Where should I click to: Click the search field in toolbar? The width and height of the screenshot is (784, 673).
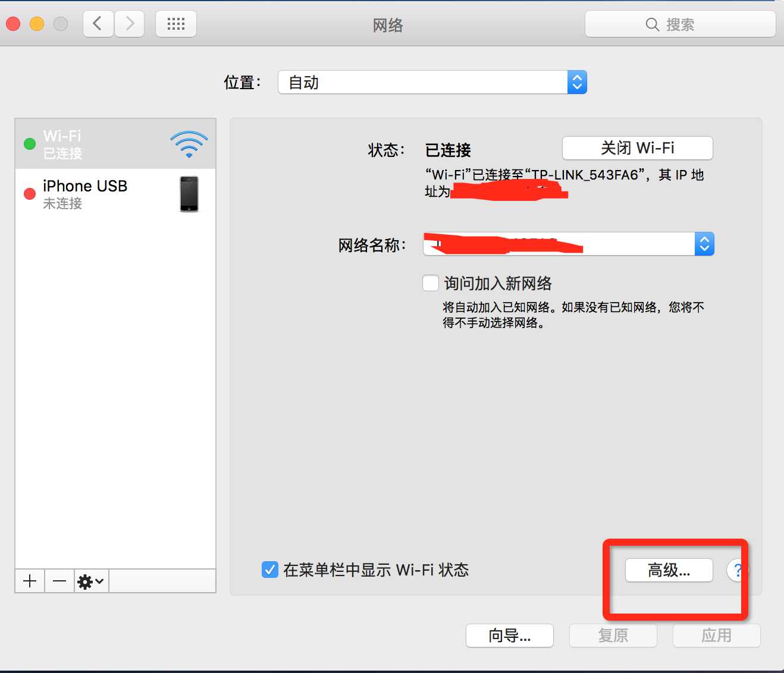pos(680,24)
